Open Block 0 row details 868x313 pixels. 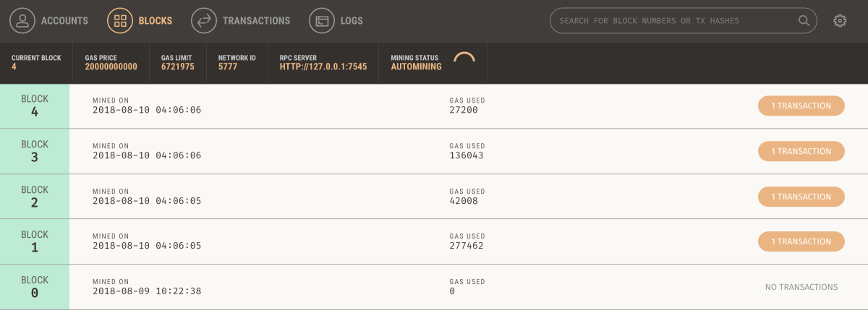point(434,287)
